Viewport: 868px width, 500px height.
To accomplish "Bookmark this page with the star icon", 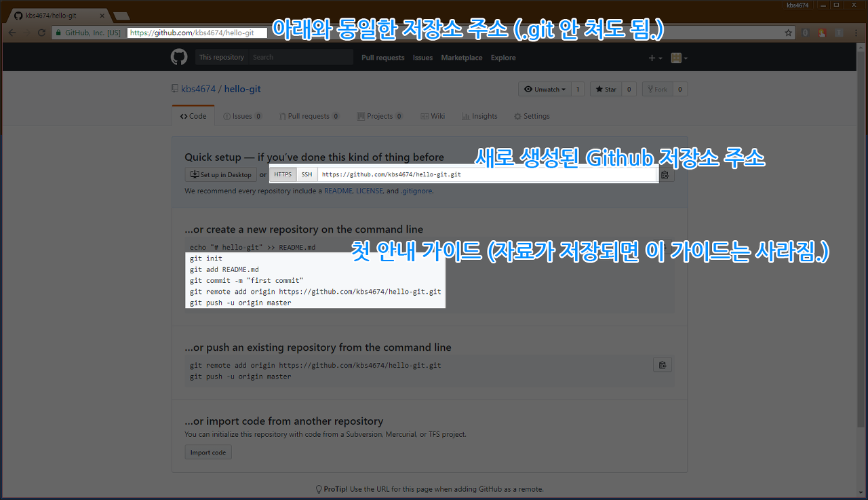I will pos(789,33).
